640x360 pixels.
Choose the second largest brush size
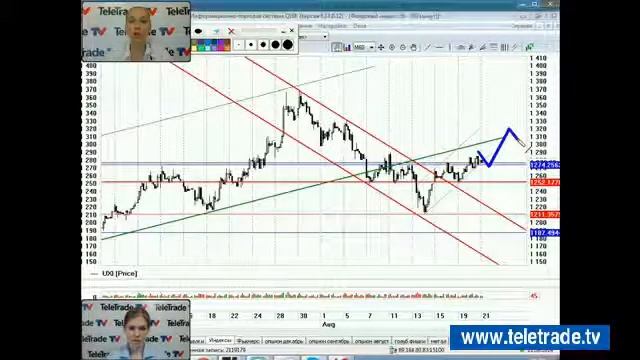[x=276, y=45]
